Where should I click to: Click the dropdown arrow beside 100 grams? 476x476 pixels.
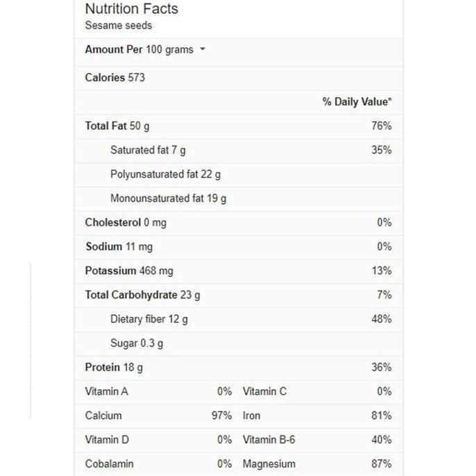coord(203,50)
